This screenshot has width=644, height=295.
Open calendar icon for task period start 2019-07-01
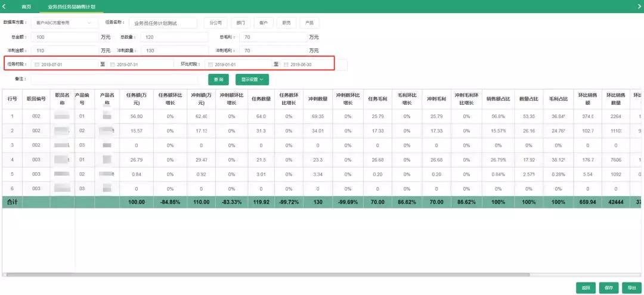point(37,64)
